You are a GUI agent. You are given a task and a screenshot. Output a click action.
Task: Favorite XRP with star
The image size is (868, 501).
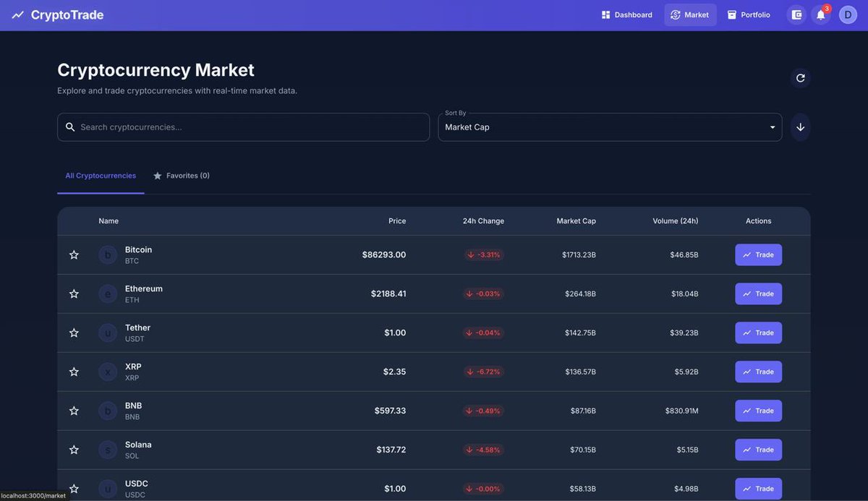tap(74, 372)
